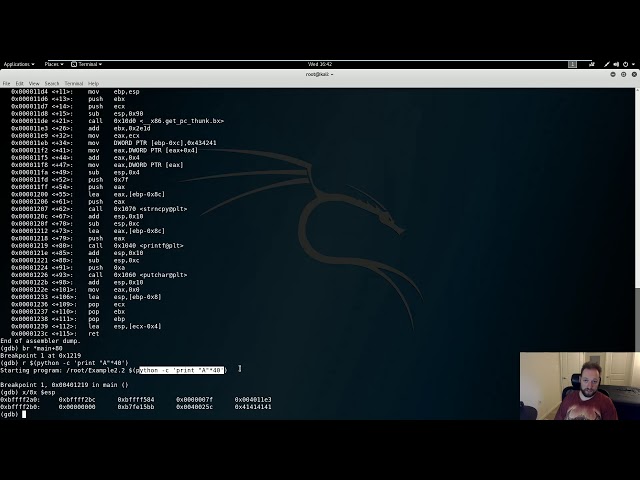This screenshot has height=480, width=640.
Task: Click the active (gdb) prompt with the cursor
Action: (x=13, y=414)
